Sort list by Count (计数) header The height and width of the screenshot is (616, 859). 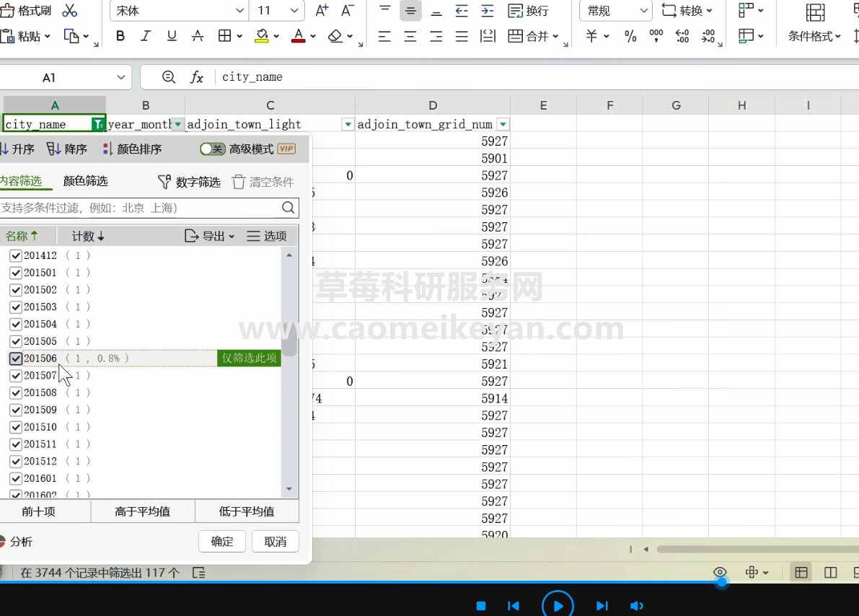point(88,236)
